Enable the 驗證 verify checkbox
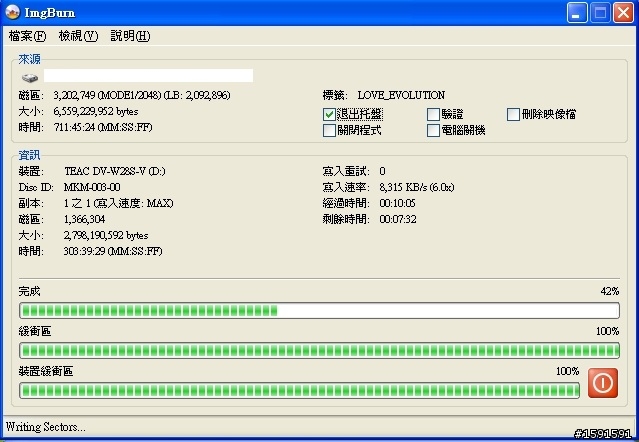This screenshot has width=639, height=442. (433, 114)
